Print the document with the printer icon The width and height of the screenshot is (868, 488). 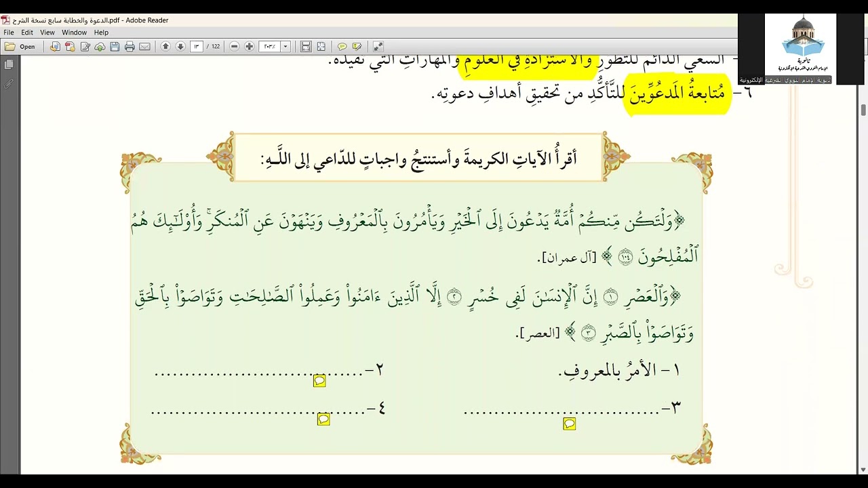tap(130, 47)
